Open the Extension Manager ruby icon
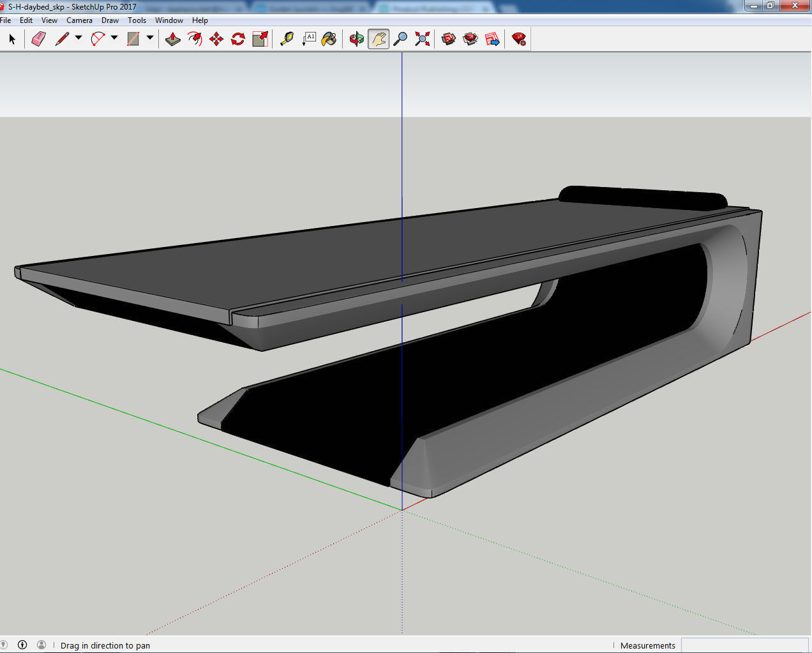The width and height of the screenshot is (812, 653). pos(519,40)
